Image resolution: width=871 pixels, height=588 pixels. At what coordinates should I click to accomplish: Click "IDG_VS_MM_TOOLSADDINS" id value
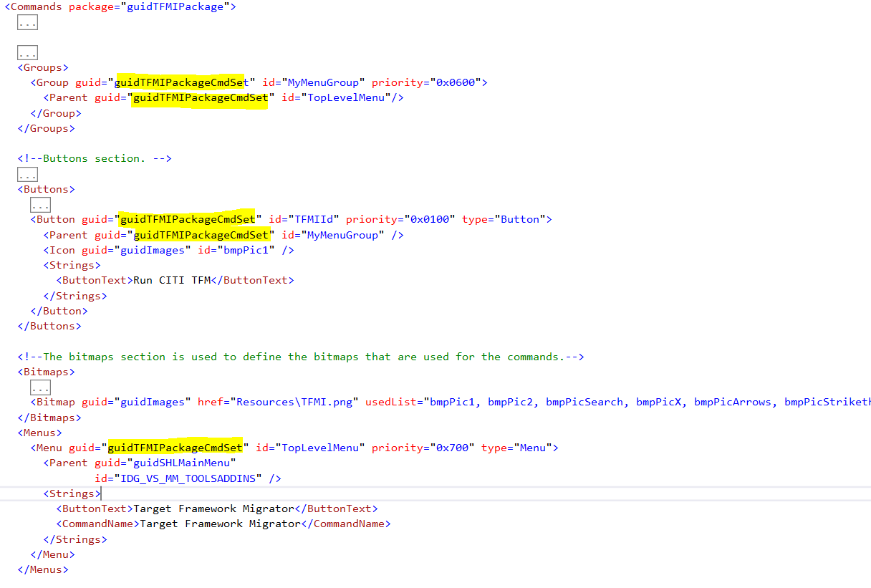[x=188, y=478]
